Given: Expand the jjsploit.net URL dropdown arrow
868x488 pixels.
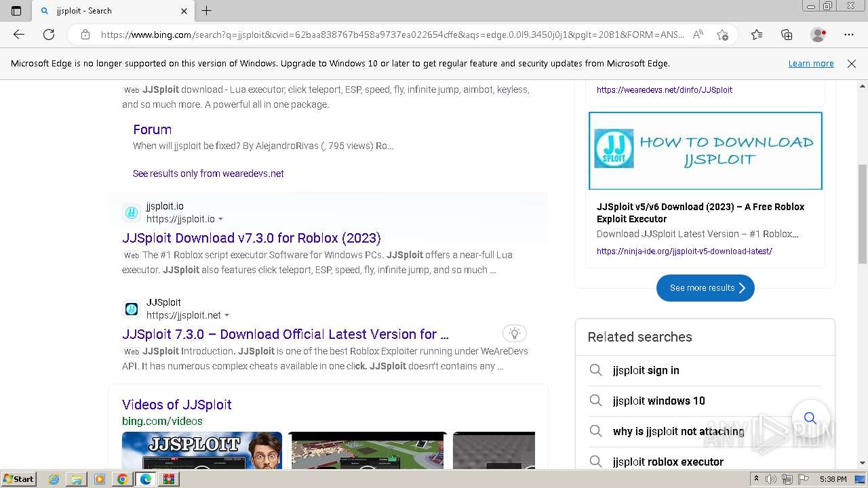Looking at the screenshot, I should [x=226, y=316].
